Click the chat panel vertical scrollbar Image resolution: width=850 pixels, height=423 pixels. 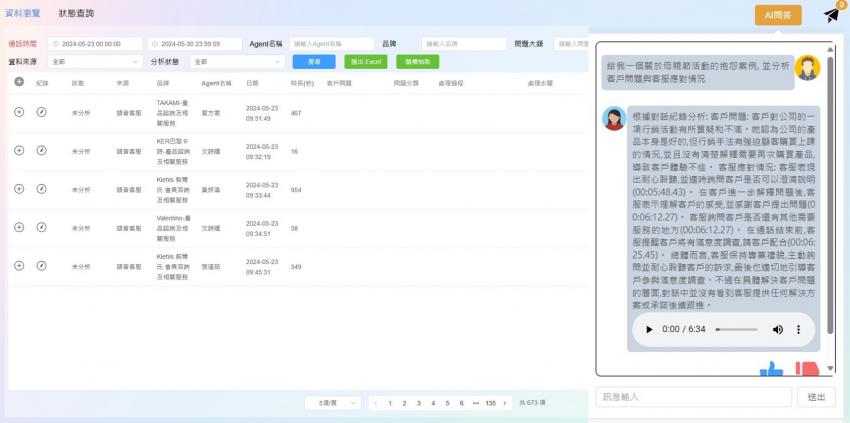(x=830, y=195)
